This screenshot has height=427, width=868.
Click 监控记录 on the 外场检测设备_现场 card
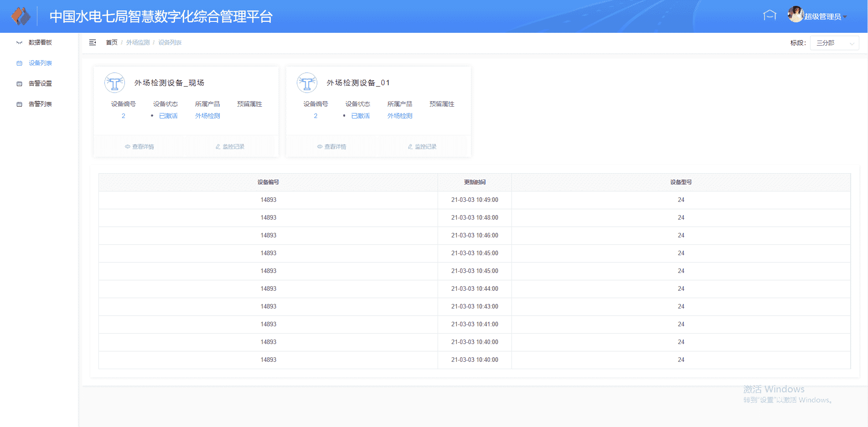(x=230, y=147)
